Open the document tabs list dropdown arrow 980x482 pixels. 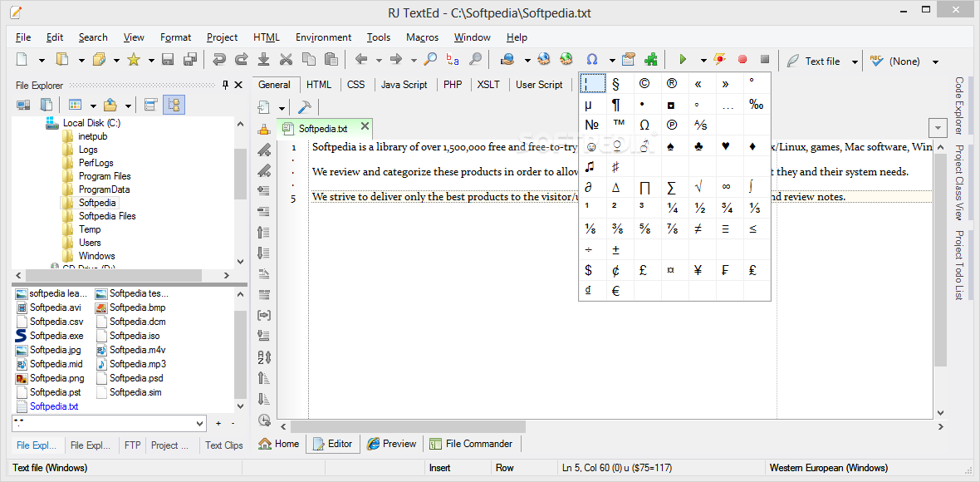point(938,127)
